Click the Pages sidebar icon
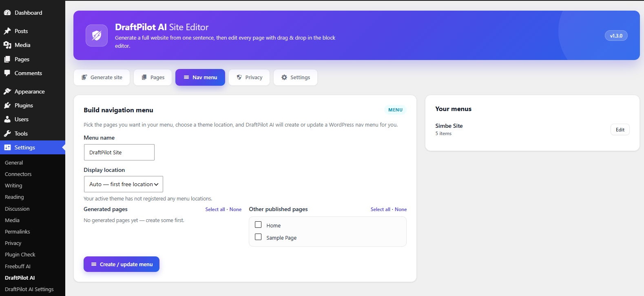The width and height of the screenshot is (644, 296). pyautogui.click(x=7, y=59)
